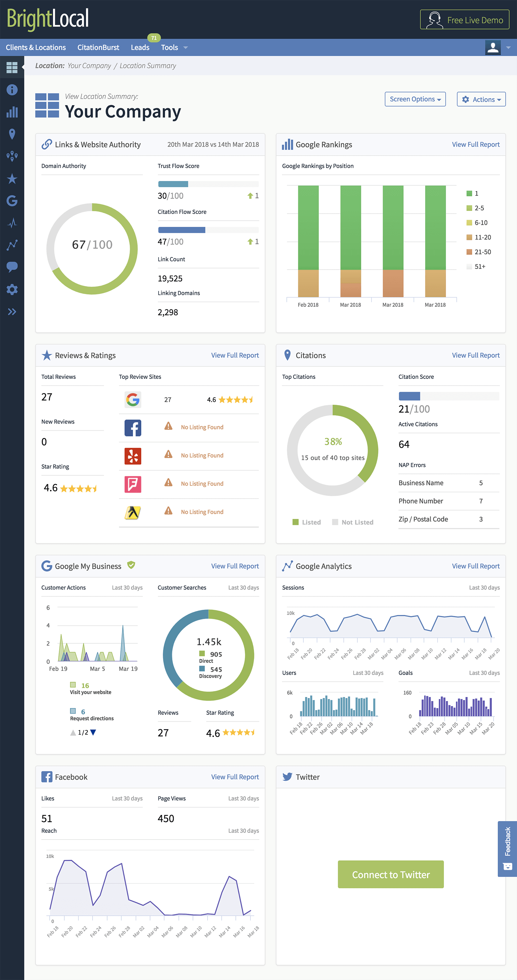Select the multiple map pins sidebar icon
Image resolution: width=517 pixels, height=980 pixels.
coord(12,156)
